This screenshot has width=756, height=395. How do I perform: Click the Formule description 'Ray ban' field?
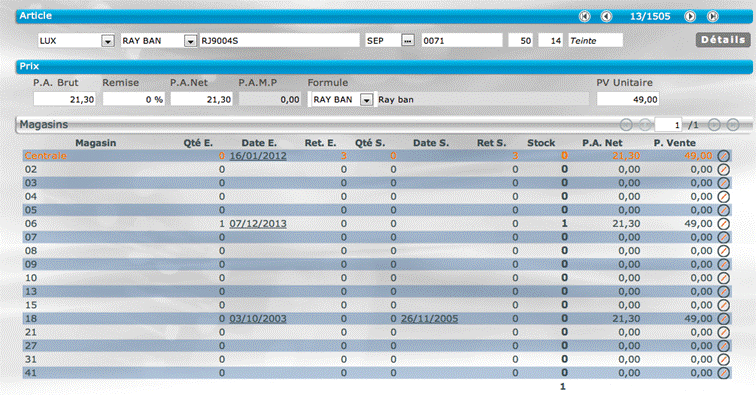click(483, 99)
